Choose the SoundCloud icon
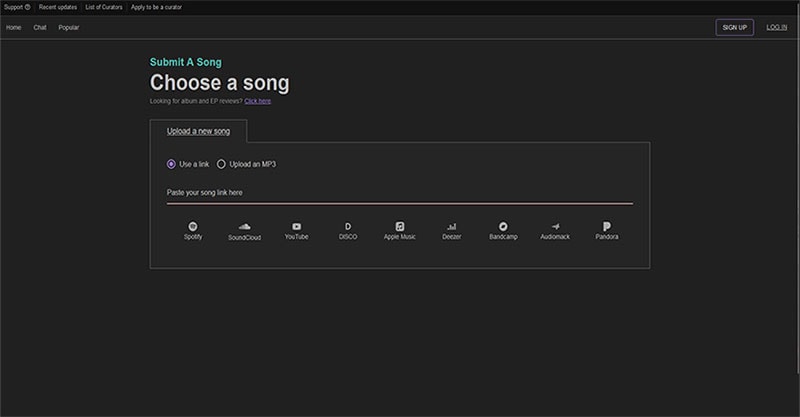The image size is (800, 417). coord(244,227)
